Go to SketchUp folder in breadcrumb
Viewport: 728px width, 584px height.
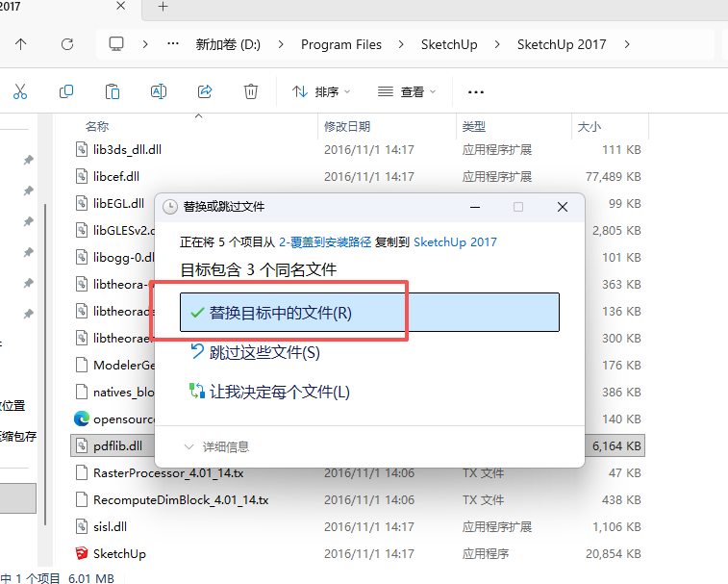pyautogui.click(x=449, y=44)
